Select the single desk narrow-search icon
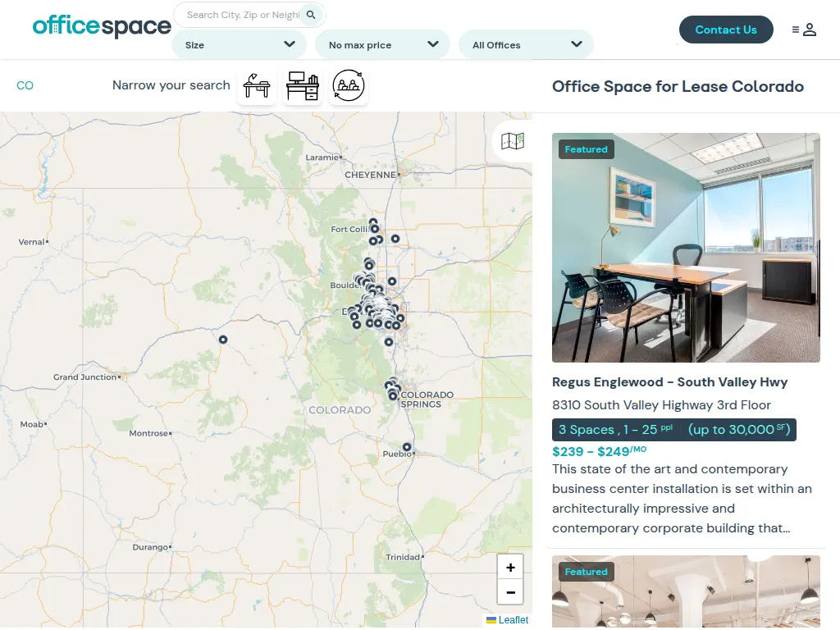 (x=257, y=85)
